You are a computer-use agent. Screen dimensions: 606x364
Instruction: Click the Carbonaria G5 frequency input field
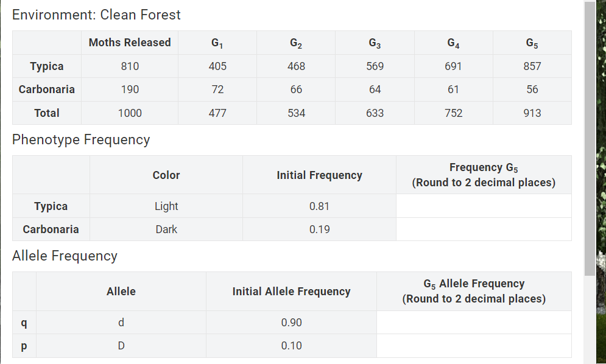point(484,229)
